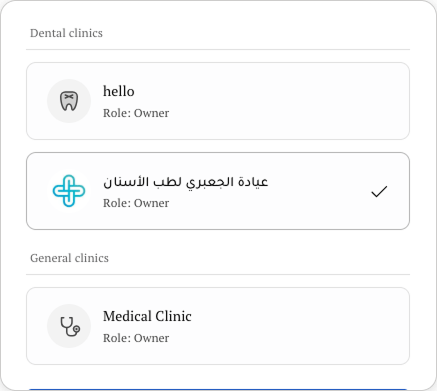
Task: Click the Dental clinics section header
Action: point(66,33)
